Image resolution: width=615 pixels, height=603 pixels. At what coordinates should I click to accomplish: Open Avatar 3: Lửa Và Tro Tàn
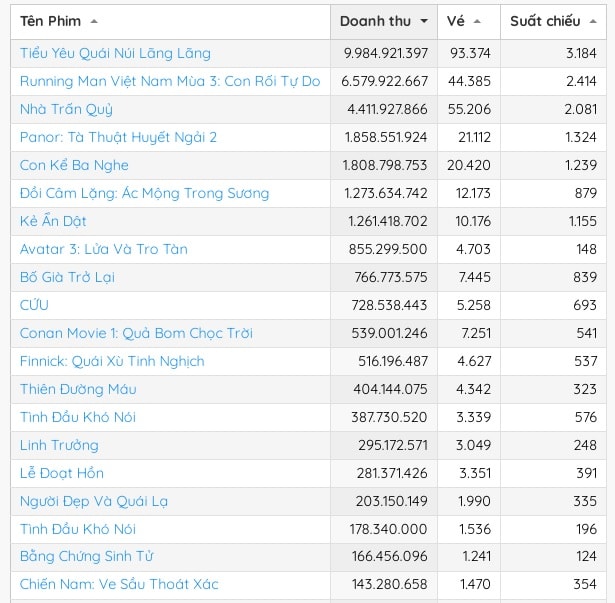(104, 249)
